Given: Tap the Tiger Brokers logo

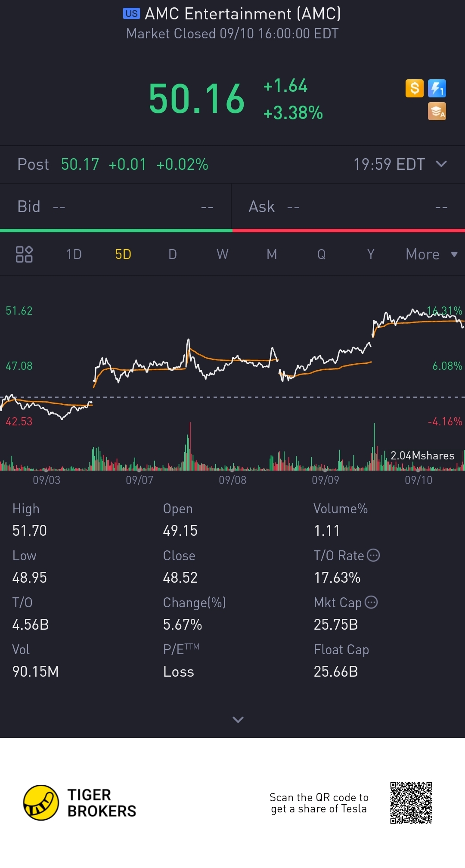Looking at the screenshot, I should click(80, 802).
